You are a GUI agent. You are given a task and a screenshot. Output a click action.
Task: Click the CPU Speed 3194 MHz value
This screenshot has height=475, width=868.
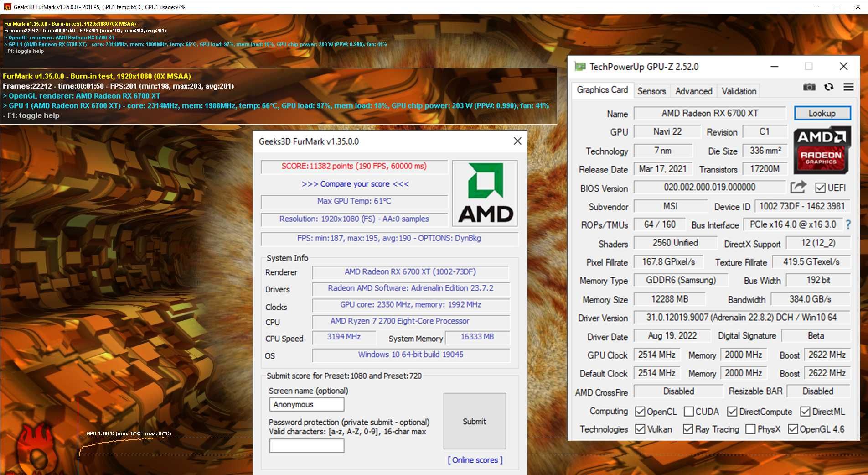pyautogui.click(x=344, y=337)
